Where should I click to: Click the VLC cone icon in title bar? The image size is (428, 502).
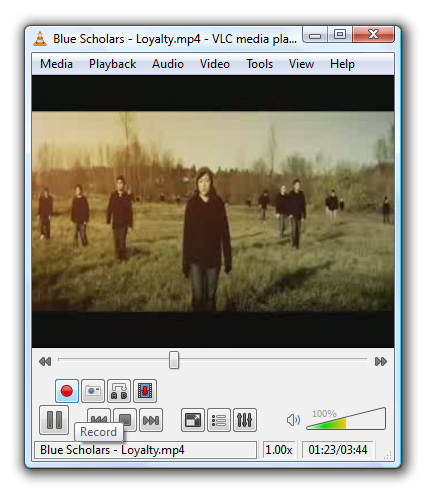tap(40, 39)
